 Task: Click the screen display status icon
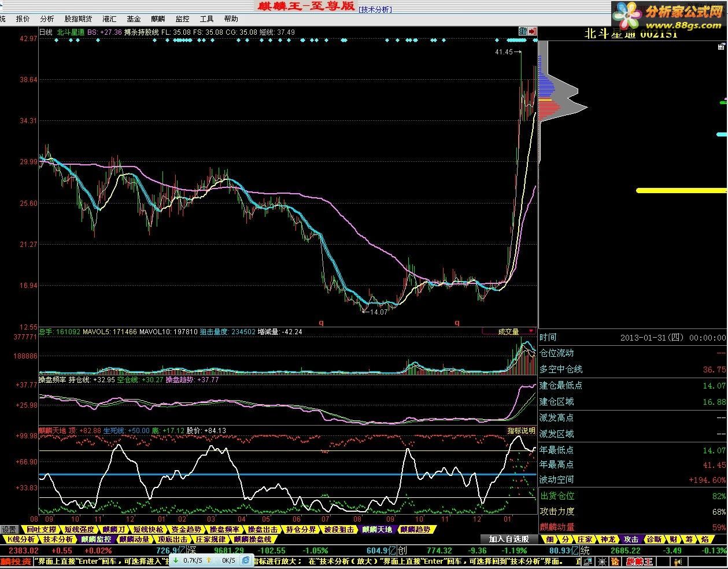(x=602, y=561)
